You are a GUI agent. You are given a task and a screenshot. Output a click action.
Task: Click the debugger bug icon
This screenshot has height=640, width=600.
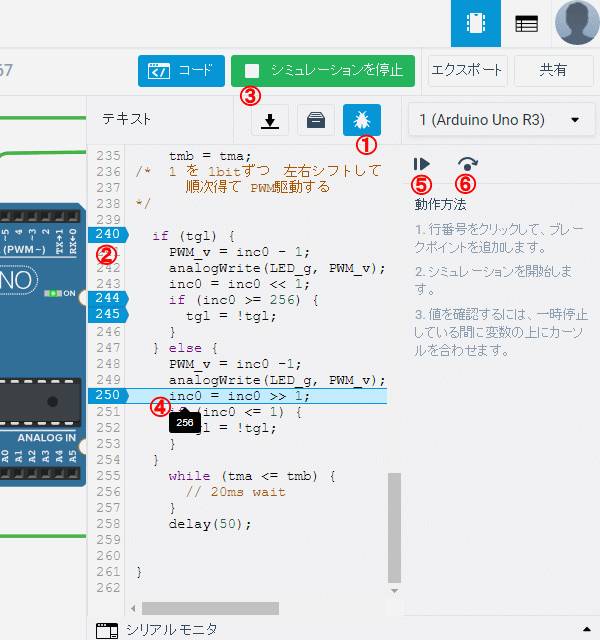(361, 120)
